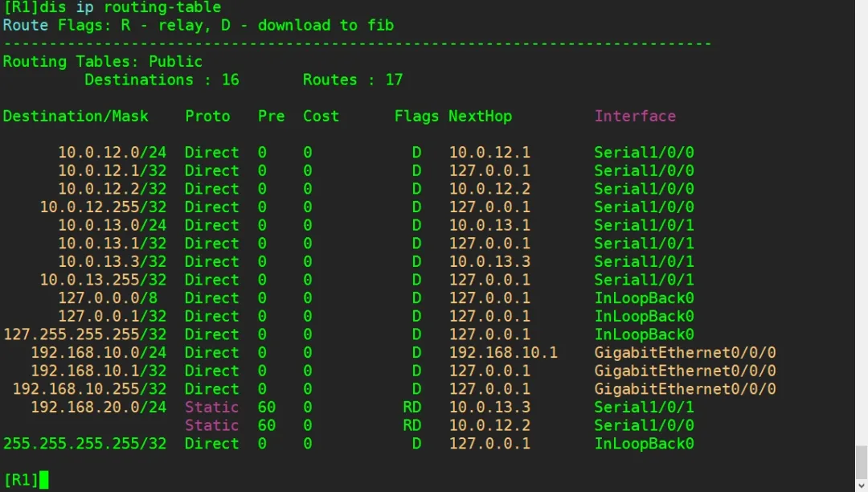Click the green cursor at the R1 prompt
This screenshot has width=868, height=492.
(44, 480)
